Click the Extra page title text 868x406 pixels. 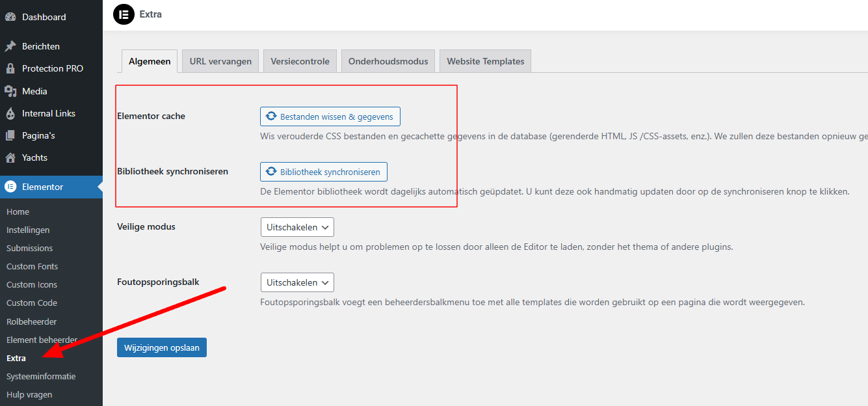tap(151, 14)
